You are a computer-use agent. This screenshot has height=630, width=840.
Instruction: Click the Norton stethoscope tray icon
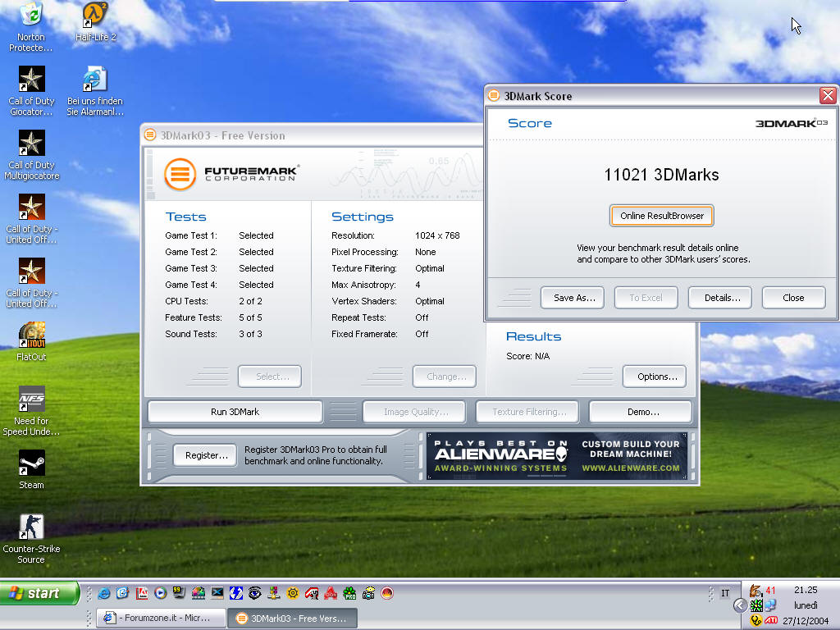click(x=756, y=620)
